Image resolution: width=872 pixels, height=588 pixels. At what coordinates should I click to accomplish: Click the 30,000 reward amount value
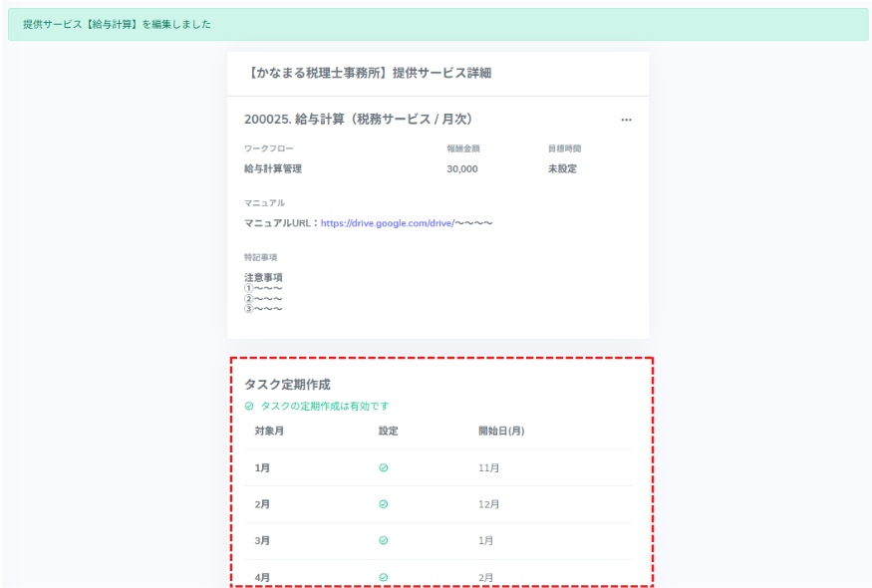pos(462,168)
